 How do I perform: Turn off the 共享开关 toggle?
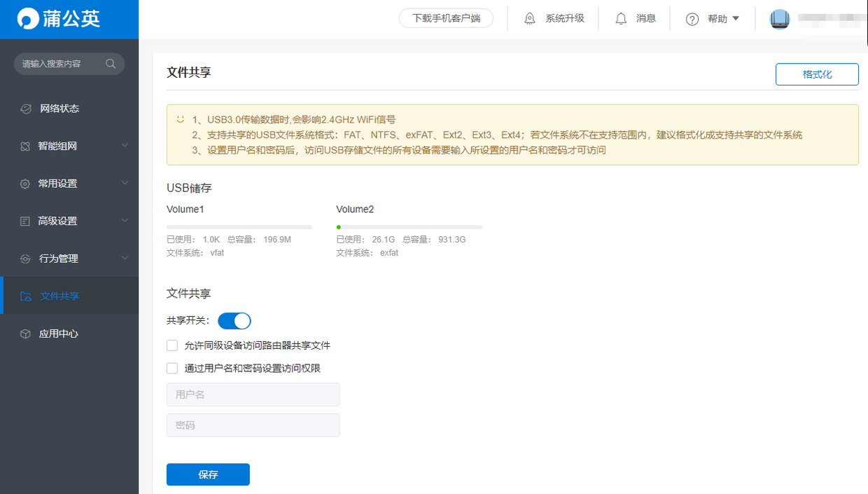coord(234,321)
